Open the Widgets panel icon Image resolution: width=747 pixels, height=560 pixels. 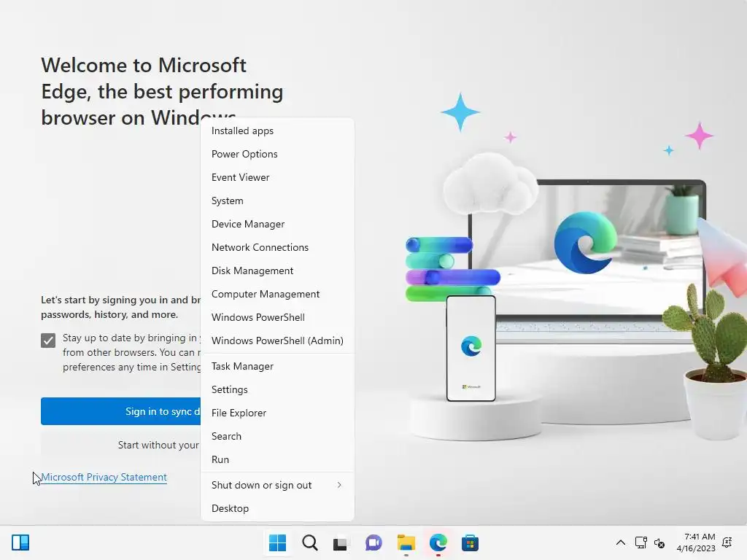tap(20, 542)
